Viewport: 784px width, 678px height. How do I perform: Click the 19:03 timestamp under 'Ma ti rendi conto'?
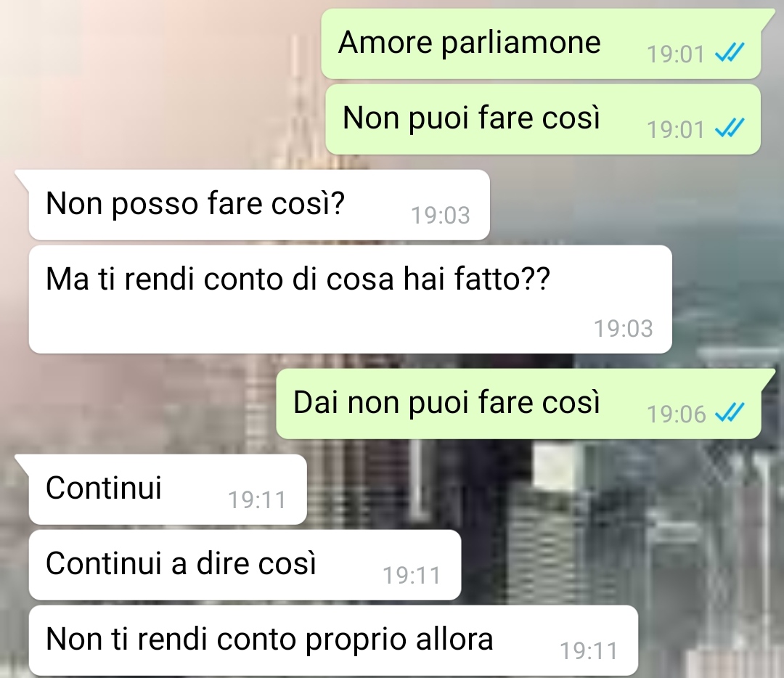point(623,329)
